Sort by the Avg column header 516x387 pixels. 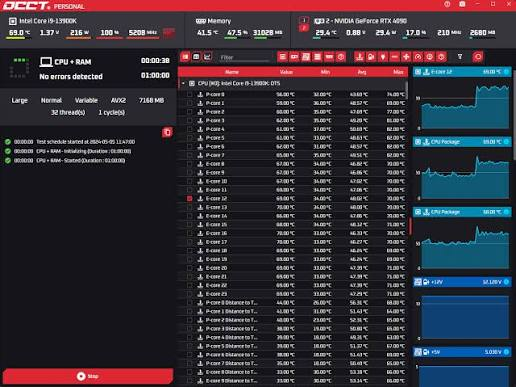point(362,72)
